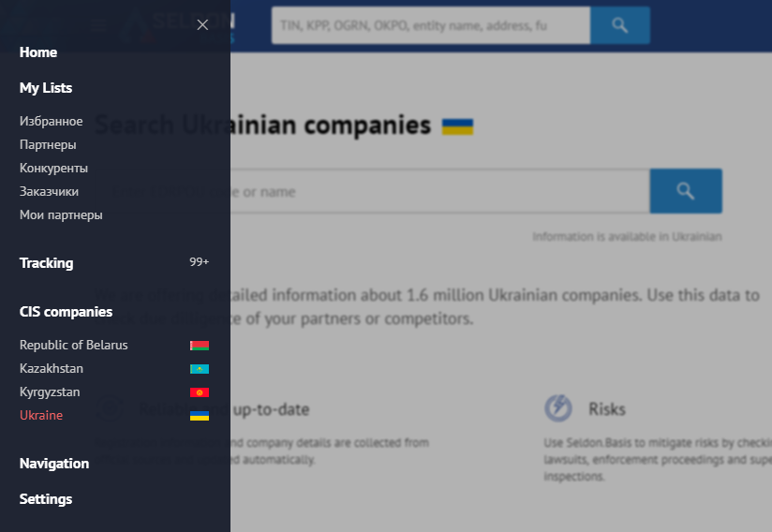
Task: Select the Партнеры list
Action: pos(48,144)
